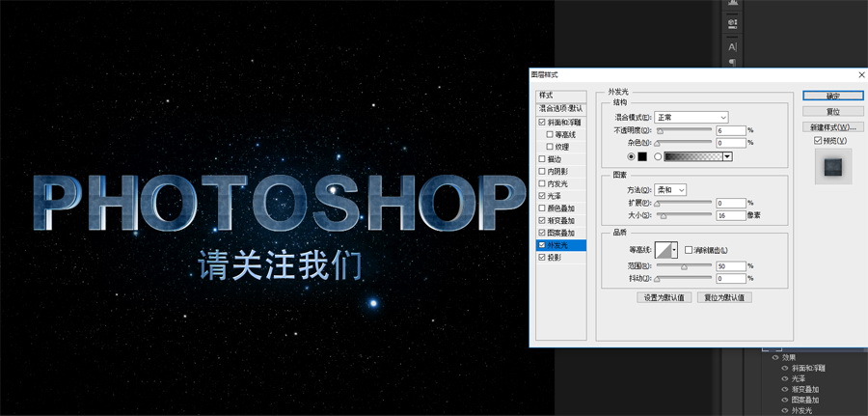The width and height of the screenshot is (868, 416).
Task: Click the 杂色 value field
Action: tap(731, 143)
